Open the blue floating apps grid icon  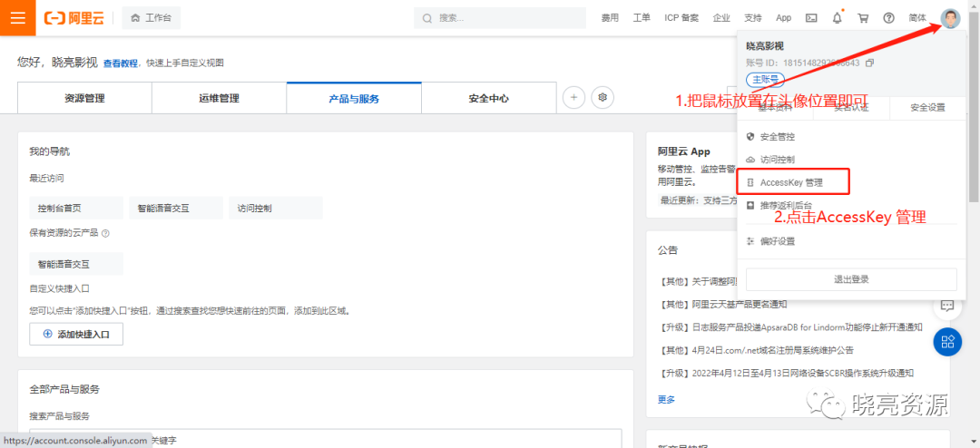(x=947, y=341)
